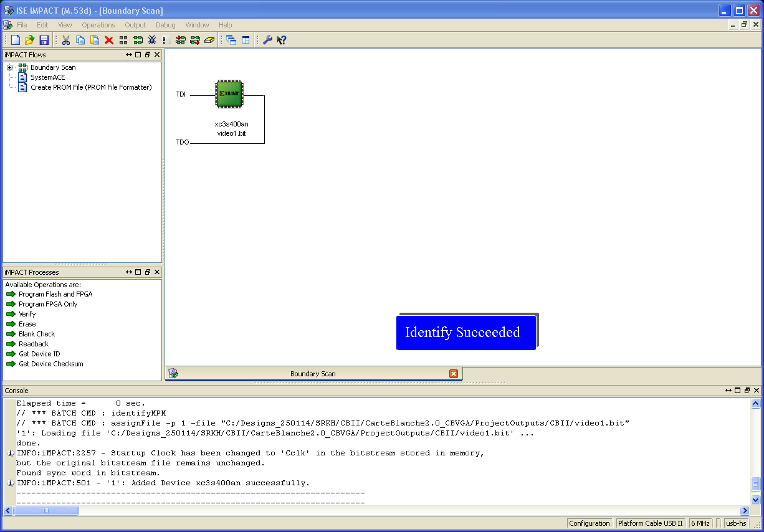The width and height of the screenshot is (764, 532).
Task: Save the project using the floppy disk icon
Action: tap(44, 40)
